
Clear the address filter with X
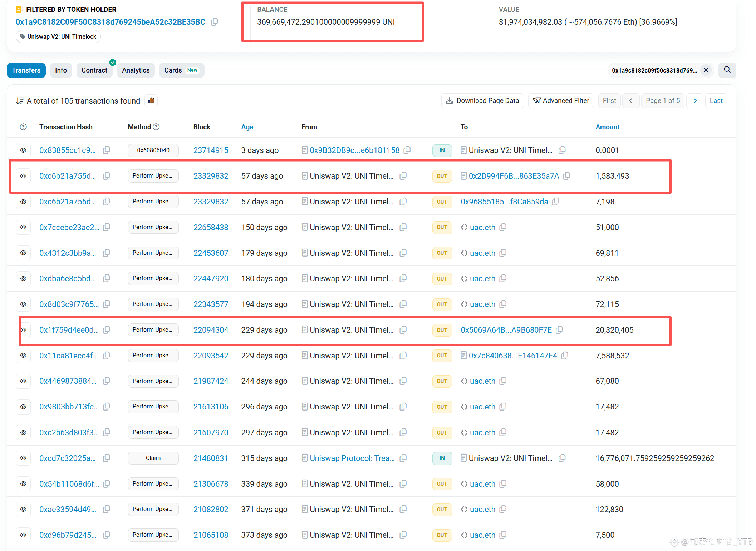click(706, 70)
